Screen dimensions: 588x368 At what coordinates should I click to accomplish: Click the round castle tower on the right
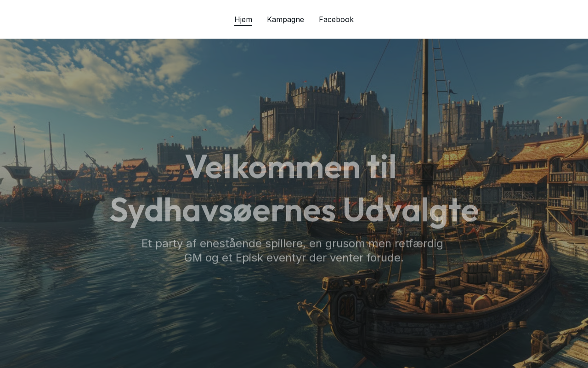click(498, 116)
